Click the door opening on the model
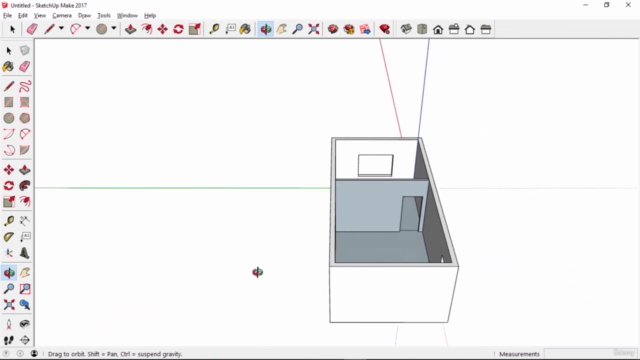The height and width of the screenshot is (360, 640). (411, 213)
